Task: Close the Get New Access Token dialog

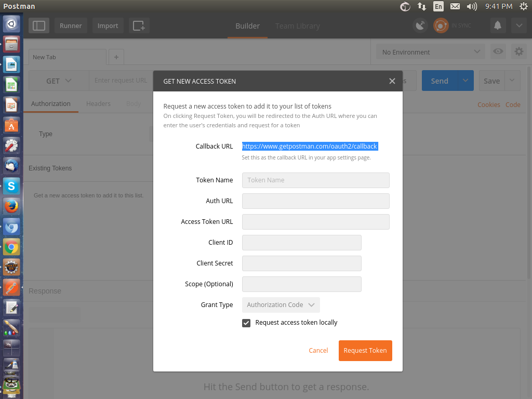Action: (392, 81)
